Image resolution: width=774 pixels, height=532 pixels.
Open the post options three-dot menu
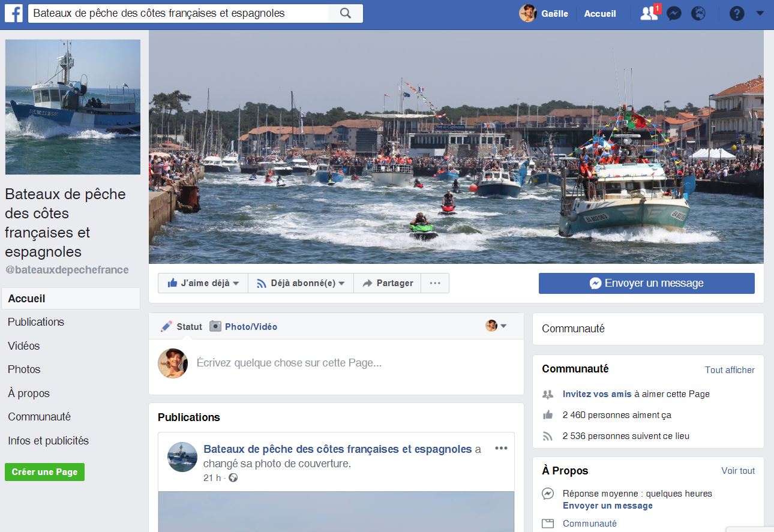(501, 449)
